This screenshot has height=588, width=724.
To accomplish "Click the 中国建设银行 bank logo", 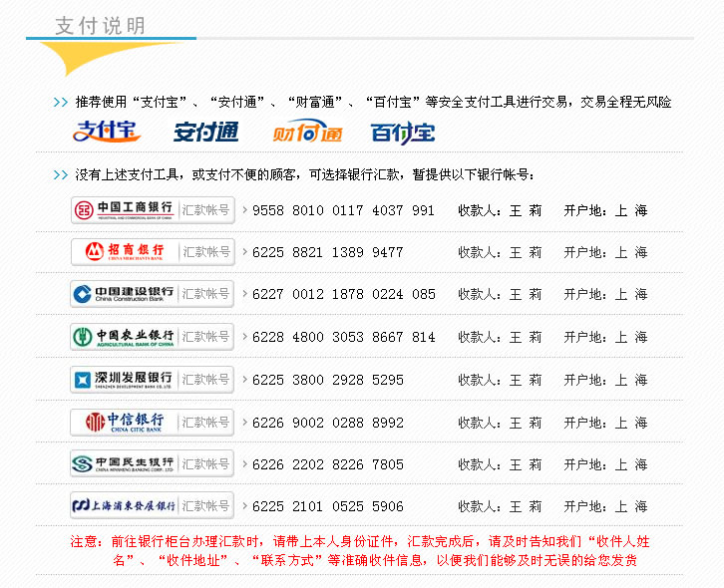I will [124, 294].
